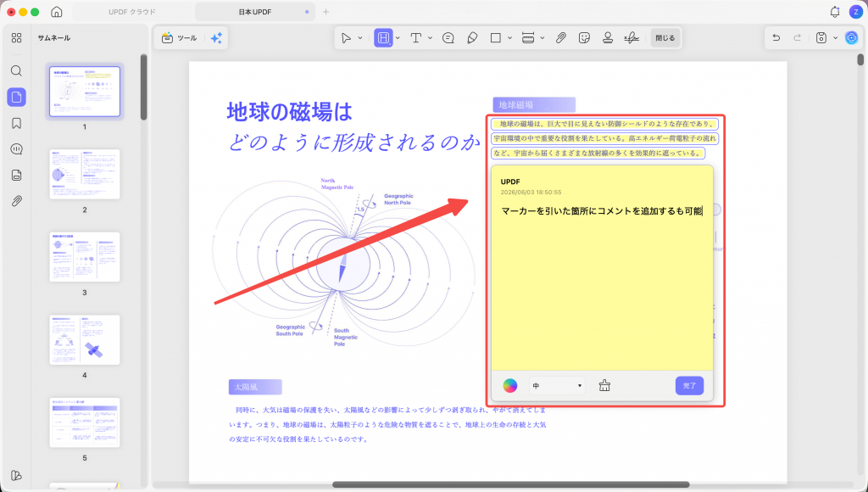
Task: Select the pencil drawing tool
Action: (x=472, y=37)
